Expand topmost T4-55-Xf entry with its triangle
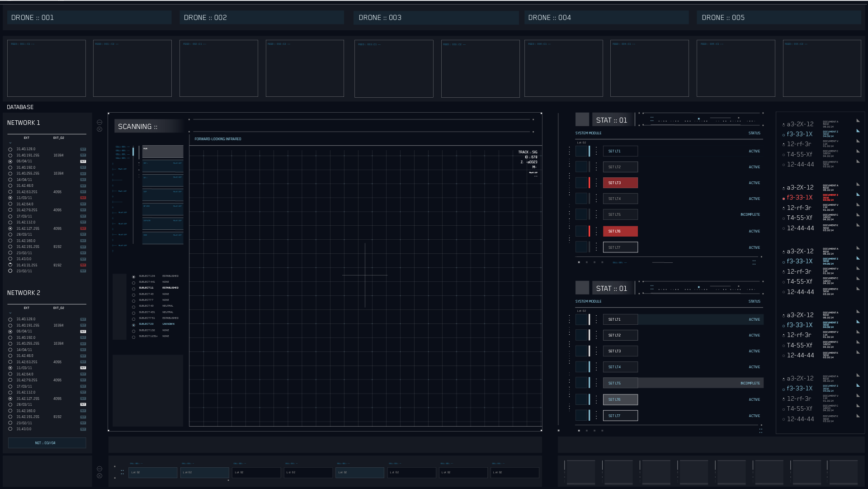868x489 pixels. [x=858, y=151]
